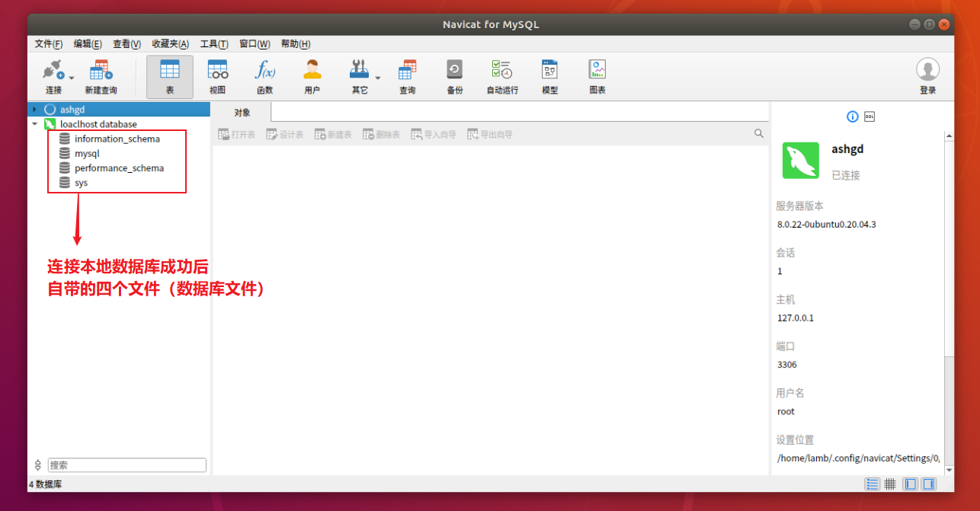Open the 窗口(W) menu
The width and height of the screenshot is (980, 511).
click(255, 44)
